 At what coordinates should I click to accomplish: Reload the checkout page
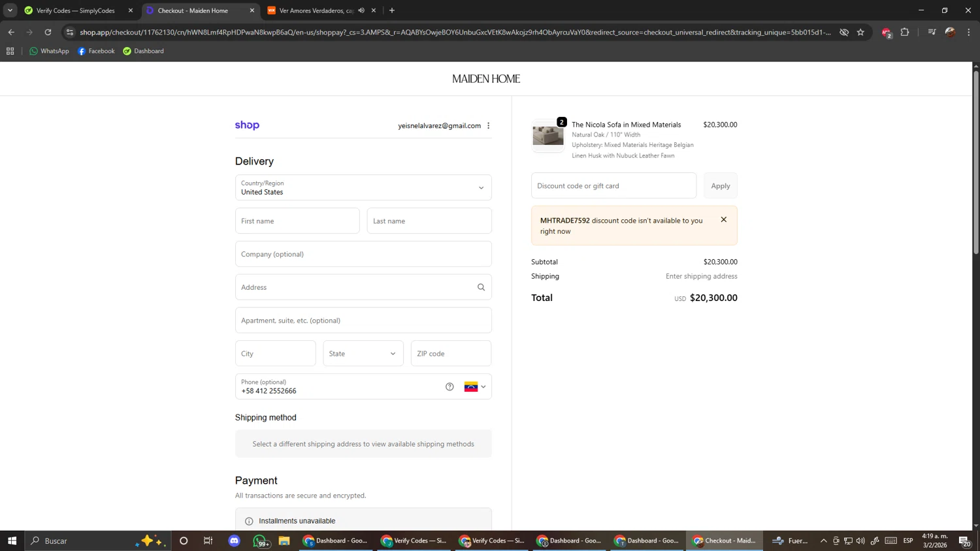48,32
